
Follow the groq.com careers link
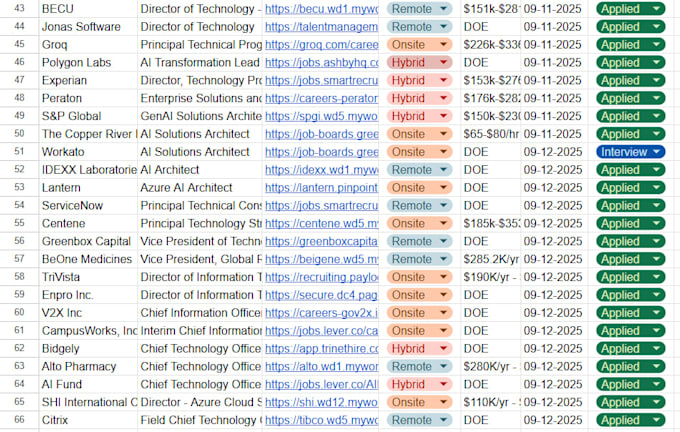[x=321, y=45]
